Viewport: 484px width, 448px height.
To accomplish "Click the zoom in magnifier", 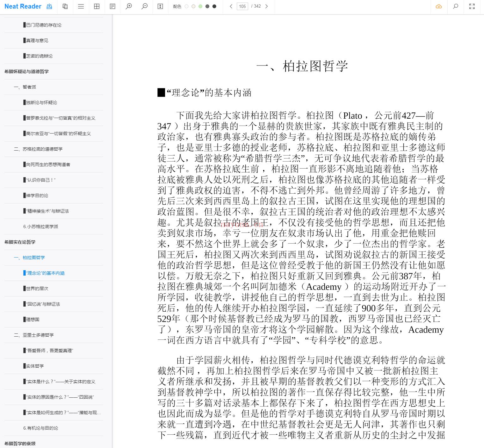I will (x=129, y=6).
